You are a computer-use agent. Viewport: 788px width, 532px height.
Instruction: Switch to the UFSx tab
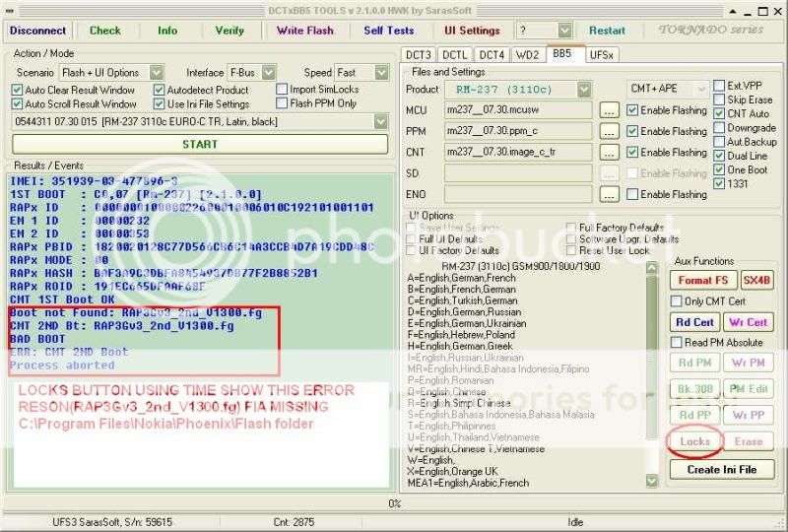pyautogui.click(x=602, y=55)
